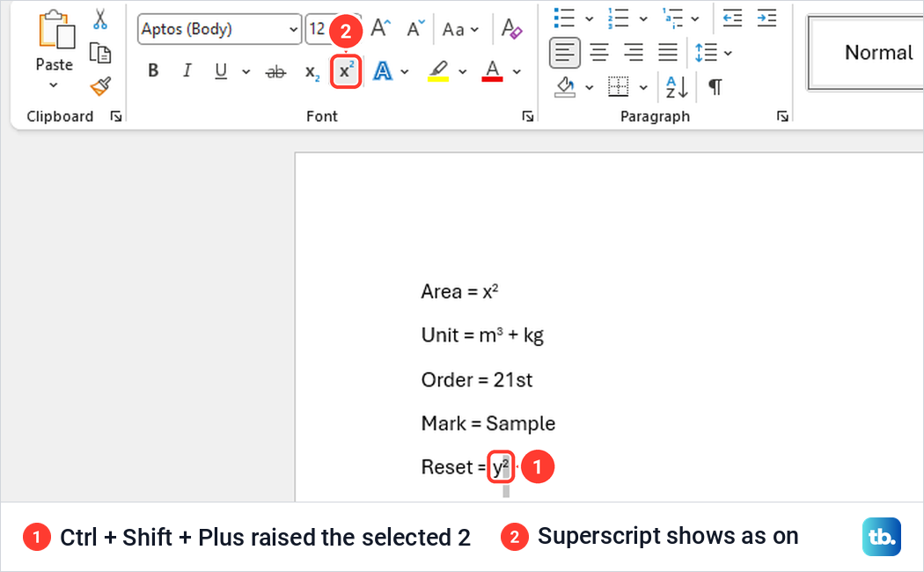Align paragraph to the right
The height and width of the screenshot is (572, 924).
click(634, 53)
